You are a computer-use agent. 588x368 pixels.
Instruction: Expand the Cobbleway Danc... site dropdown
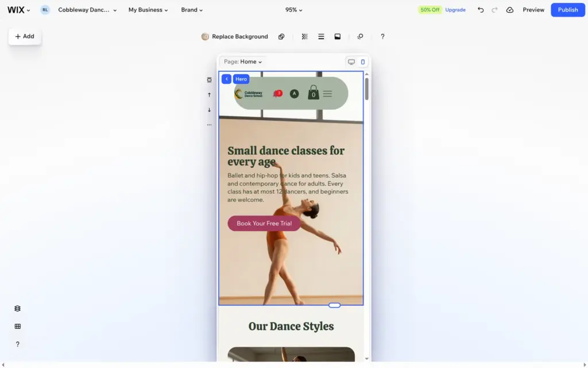(x=87, y=10)
